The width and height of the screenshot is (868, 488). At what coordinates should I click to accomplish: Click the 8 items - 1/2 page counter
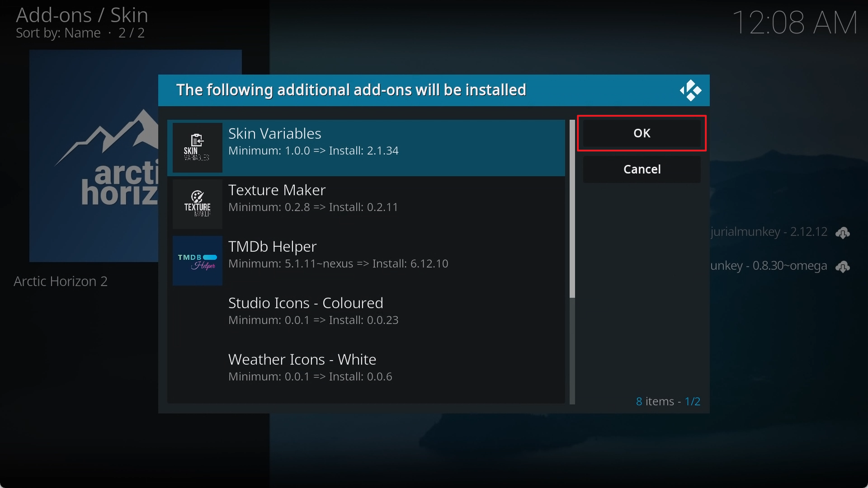coord(668,401)
